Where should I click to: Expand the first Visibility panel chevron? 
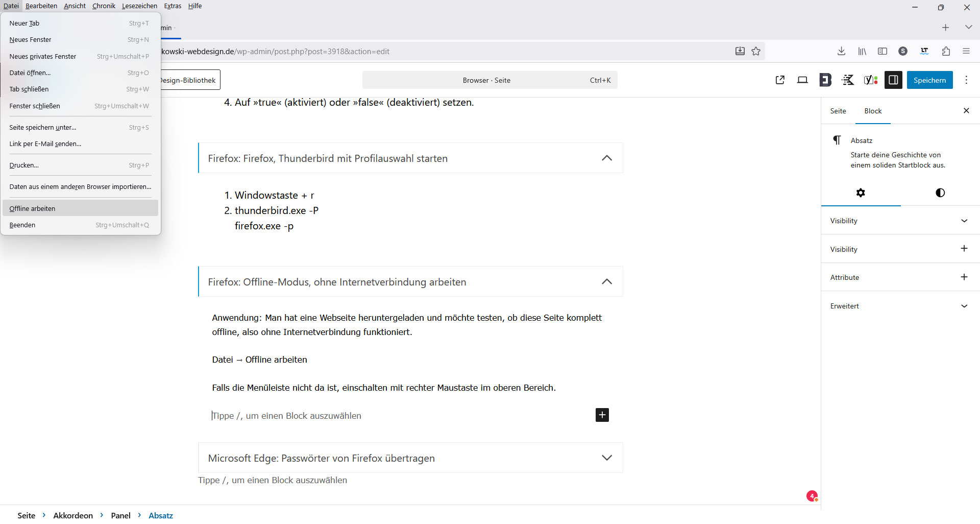pyautogui.click(x=964, y=221)
